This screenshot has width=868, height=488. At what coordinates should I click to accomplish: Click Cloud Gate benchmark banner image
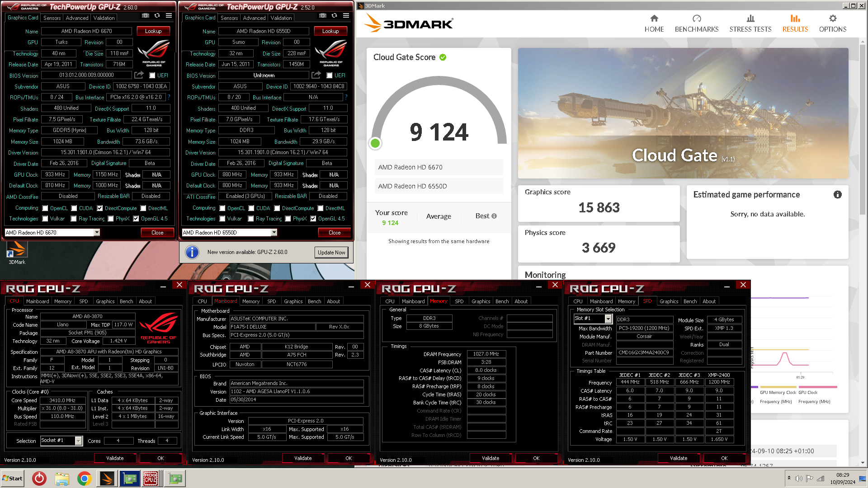pyautogui.click(x=683, y=113)
